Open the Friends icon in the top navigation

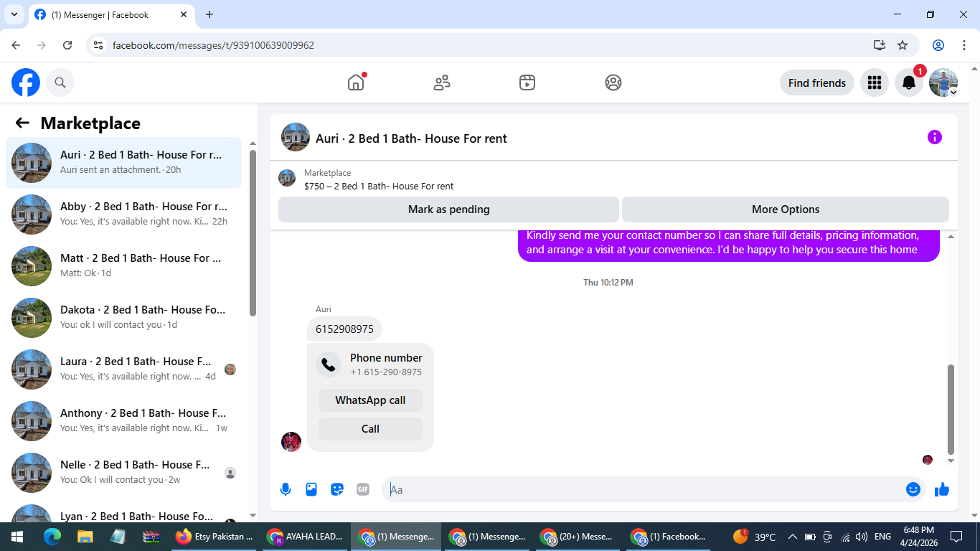(x=442, y=83)
